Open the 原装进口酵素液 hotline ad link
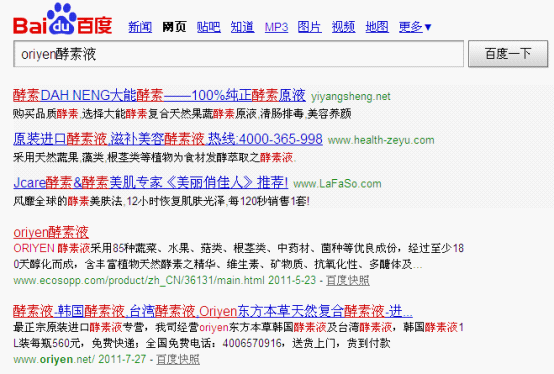 coord(168,139)
